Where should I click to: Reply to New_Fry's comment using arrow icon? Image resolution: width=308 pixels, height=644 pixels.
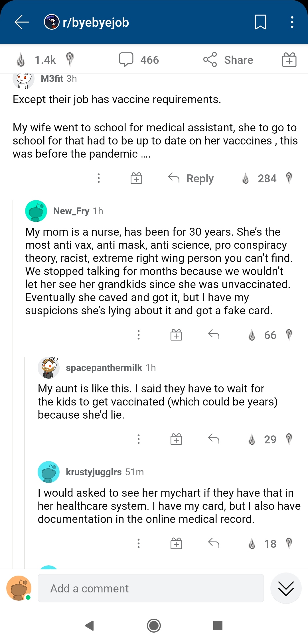(x=214, y=335)
